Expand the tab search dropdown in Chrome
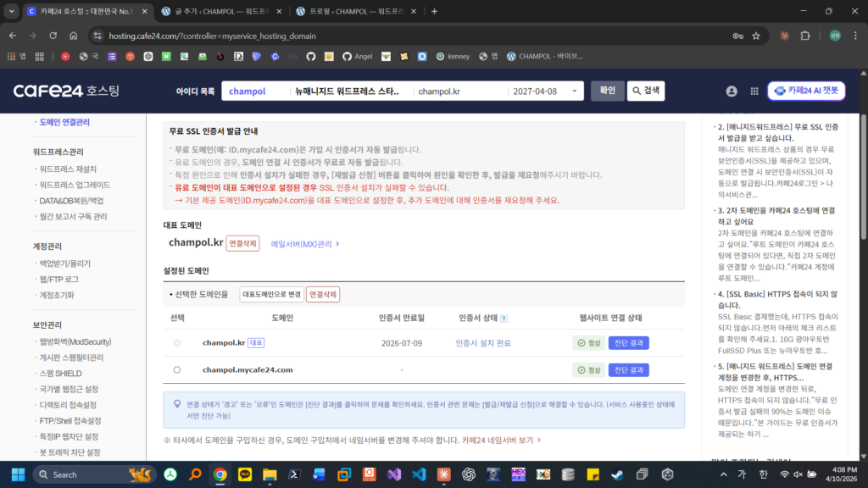Viewport: 868px width, 488px height. point(11,11)
